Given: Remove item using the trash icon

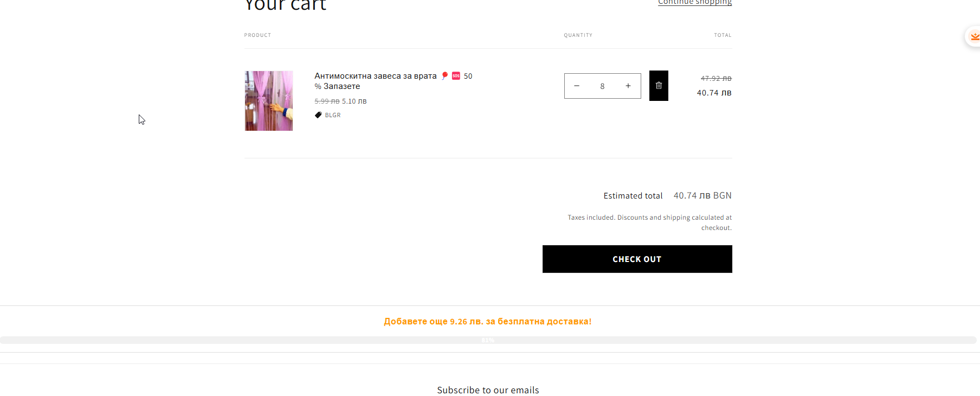Looking at the screenshot, I should point(659,86).
